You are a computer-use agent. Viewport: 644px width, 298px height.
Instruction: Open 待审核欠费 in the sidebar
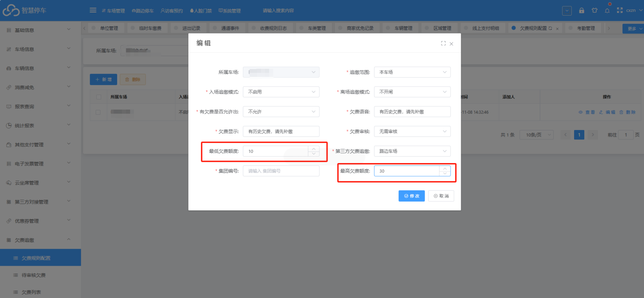pyautogui.click(x=40, y=275)
